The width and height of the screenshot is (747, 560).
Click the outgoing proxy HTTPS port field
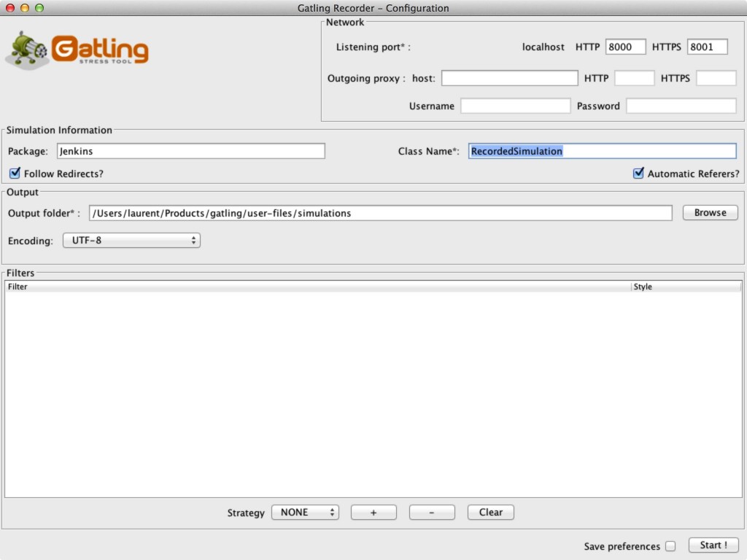pos(716,78)
